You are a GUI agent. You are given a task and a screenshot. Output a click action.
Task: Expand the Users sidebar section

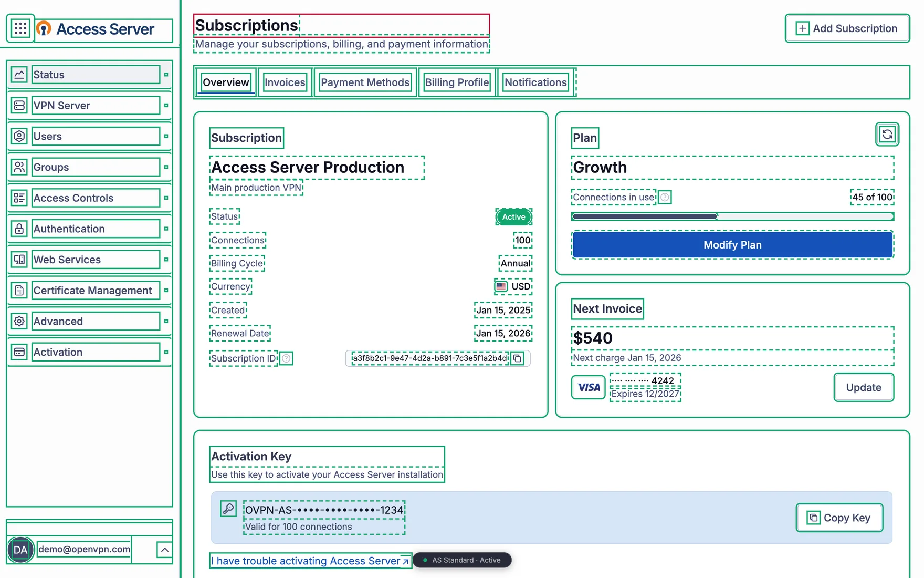tap(166, 136)
